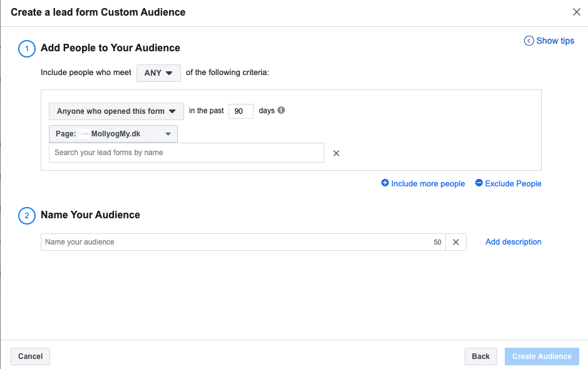
Task: Click the Add description link
Action: pos(513,241)
